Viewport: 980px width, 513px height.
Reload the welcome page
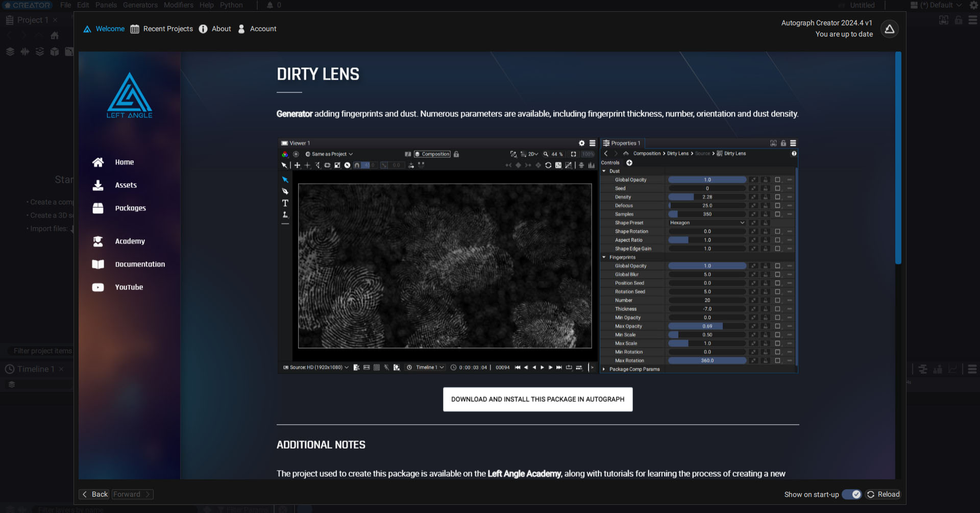click(884, 494)
